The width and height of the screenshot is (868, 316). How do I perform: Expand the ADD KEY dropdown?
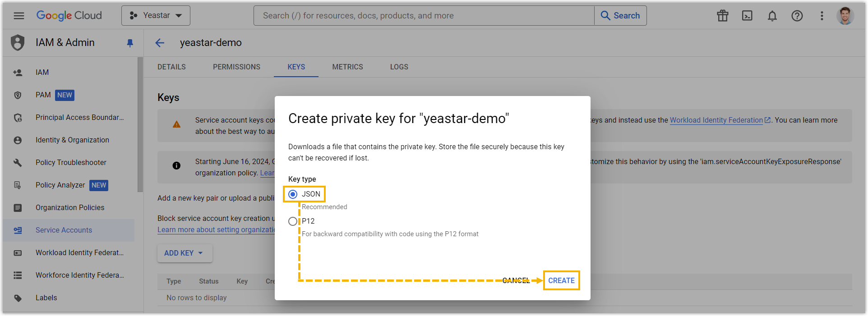pos(184,253)
